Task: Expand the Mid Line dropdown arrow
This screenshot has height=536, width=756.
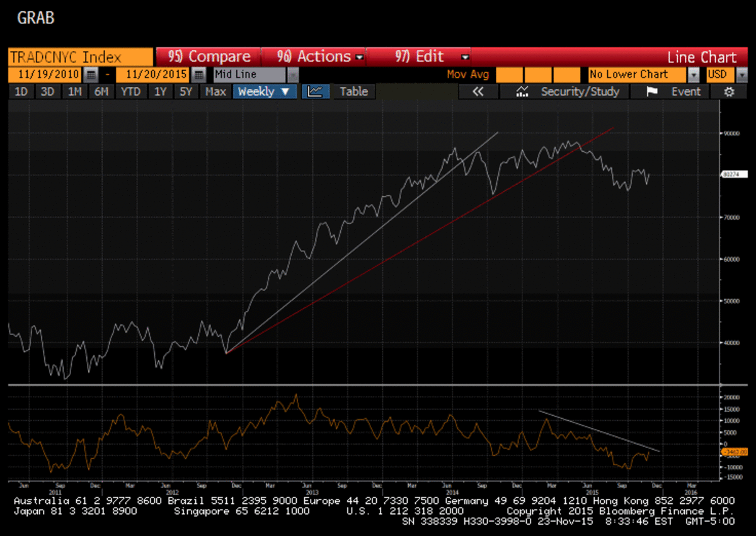Action: [x=293, y=74]
